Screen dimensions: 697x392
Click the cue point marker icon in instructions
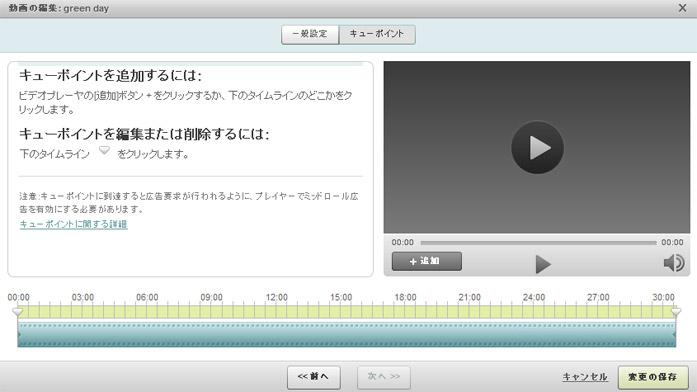click(104, 151)
